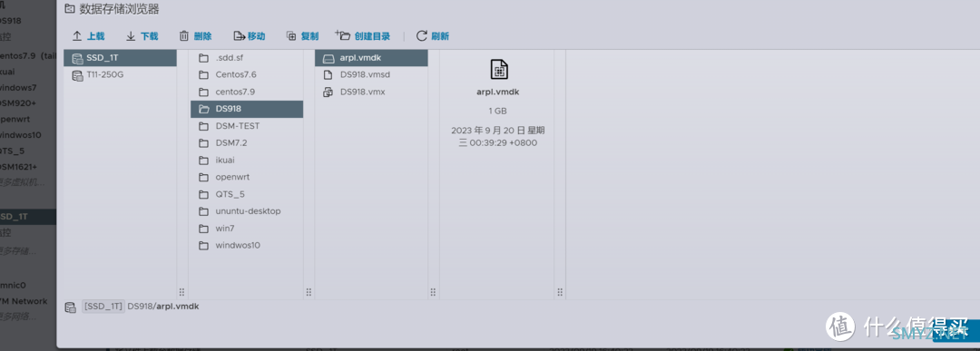Click the [SSD_1T] path tag
Viewport: 980px width, 351px height.
click(x=103, y=307)
